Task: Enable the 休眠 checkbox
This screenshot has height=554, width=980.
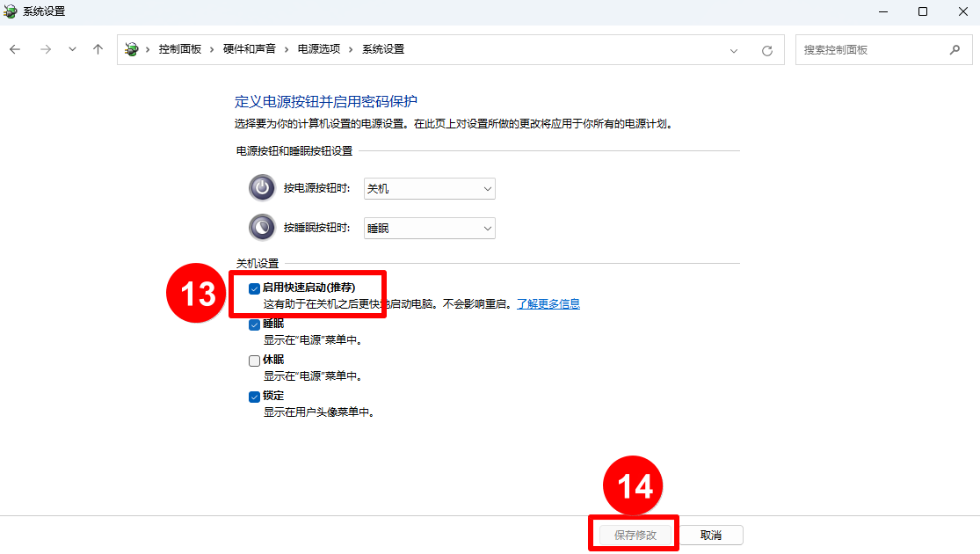Action: [x=254, y=360]
